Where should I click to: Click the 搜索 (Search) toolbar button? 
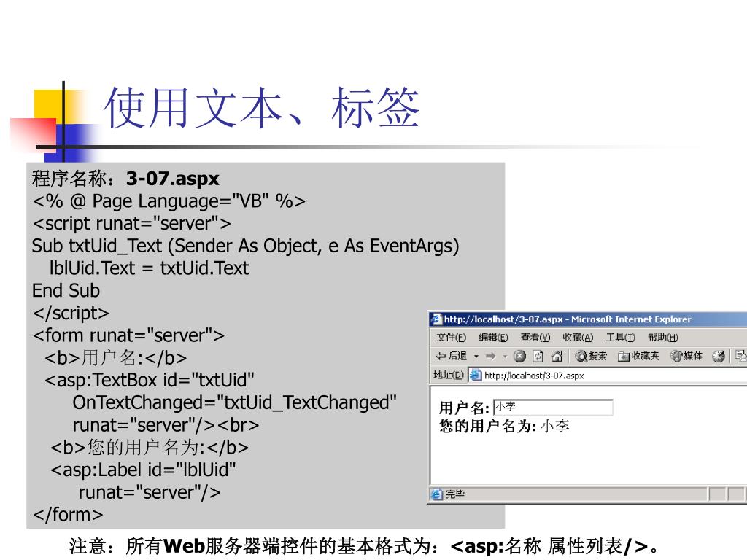click(591, 356)
